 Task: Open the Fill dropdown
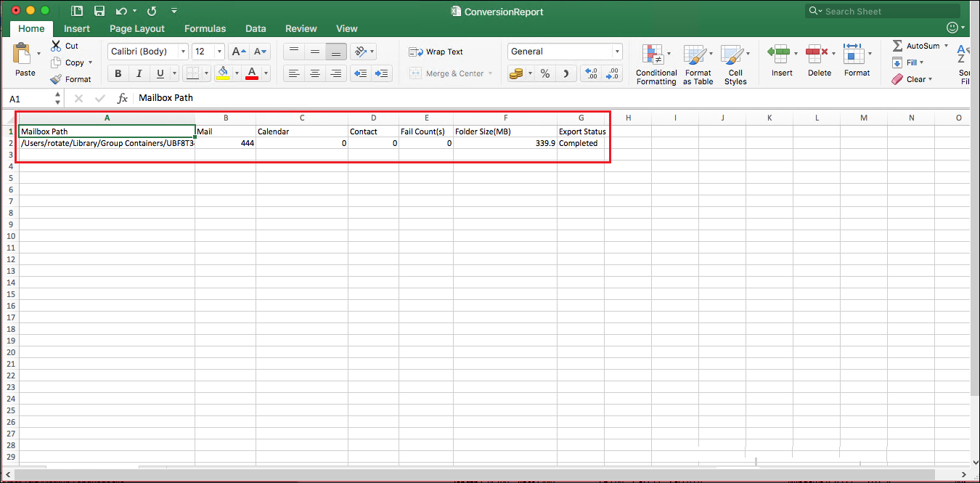[915, 62]
